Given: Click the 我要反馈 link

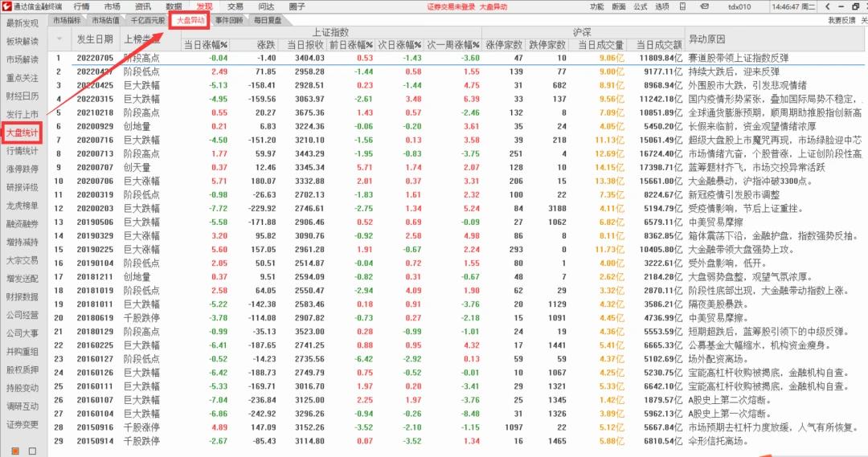Looking at the screenshot, I should (x=841, y=20).
